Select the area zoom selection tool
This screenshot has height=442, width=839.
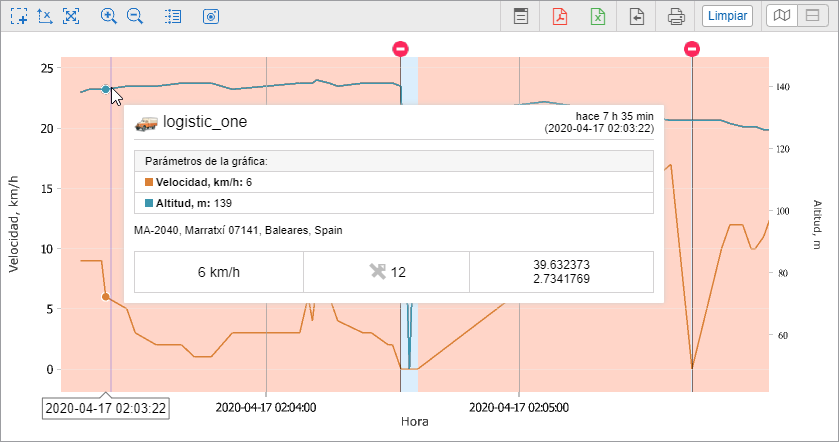[x=18, y=16]
